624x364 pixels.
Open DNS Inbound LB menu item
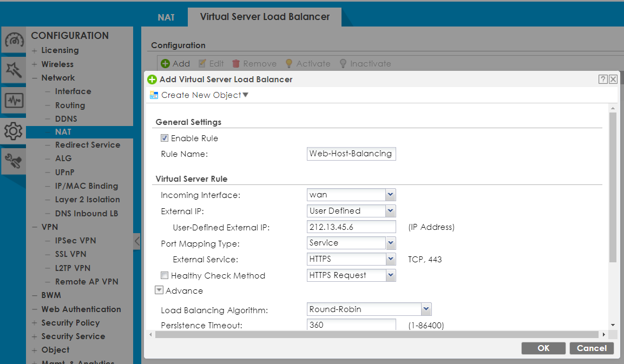pyautogui.click(x=87, y=213)
